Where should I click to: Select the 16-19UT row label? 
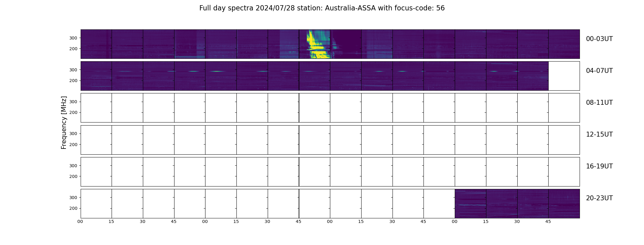click(x=599, y=166)
